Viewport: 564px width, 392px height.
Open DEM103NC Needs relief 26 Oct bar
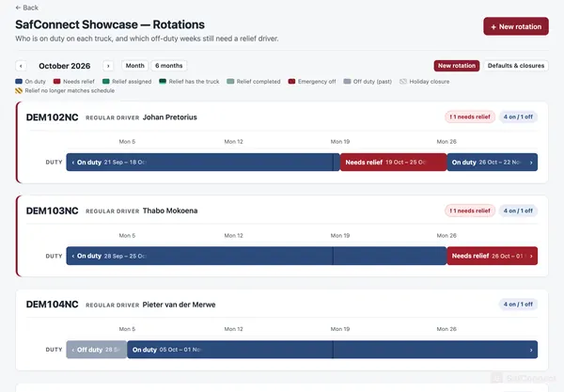492,256
